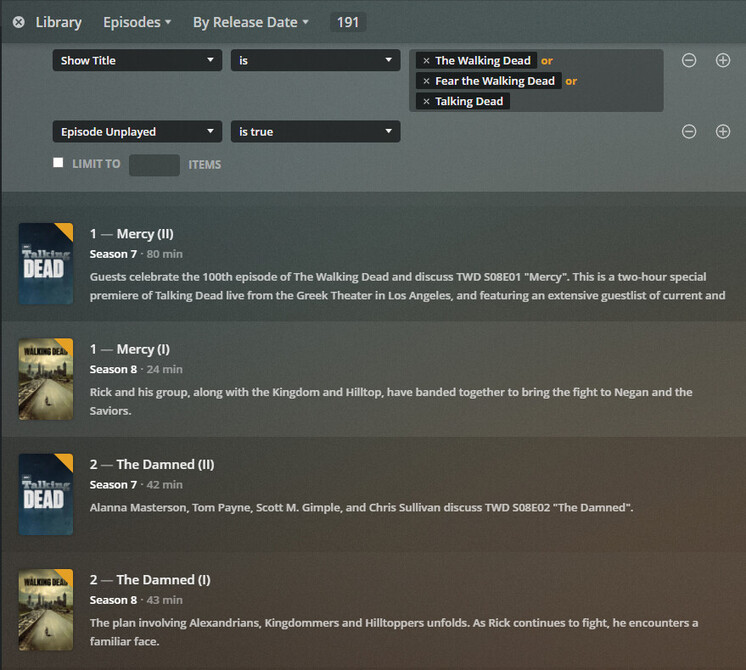Open the By Release Date sort dropdown
Screen dimensions: 746x670
pos(251,22)
